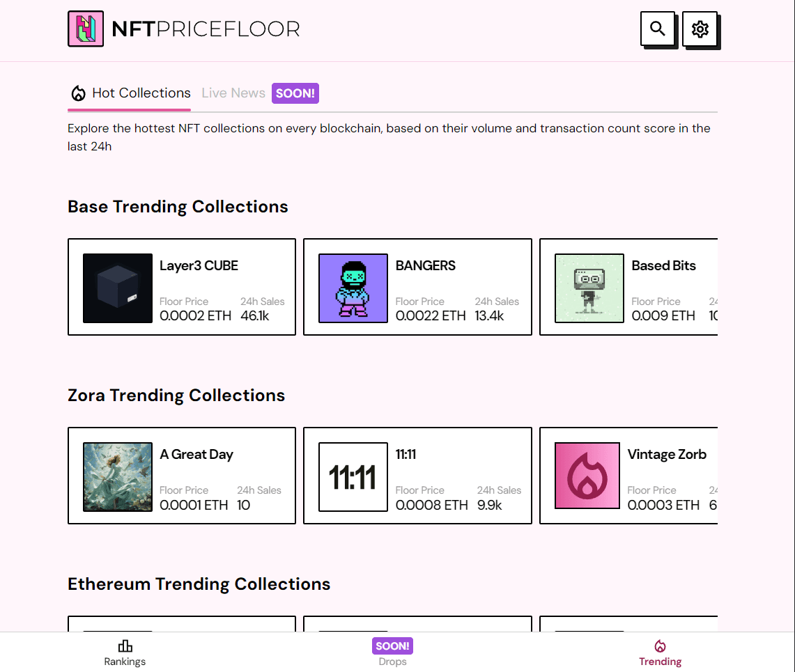Open the A Great Day artwork thumbnail

click(118, 476)
